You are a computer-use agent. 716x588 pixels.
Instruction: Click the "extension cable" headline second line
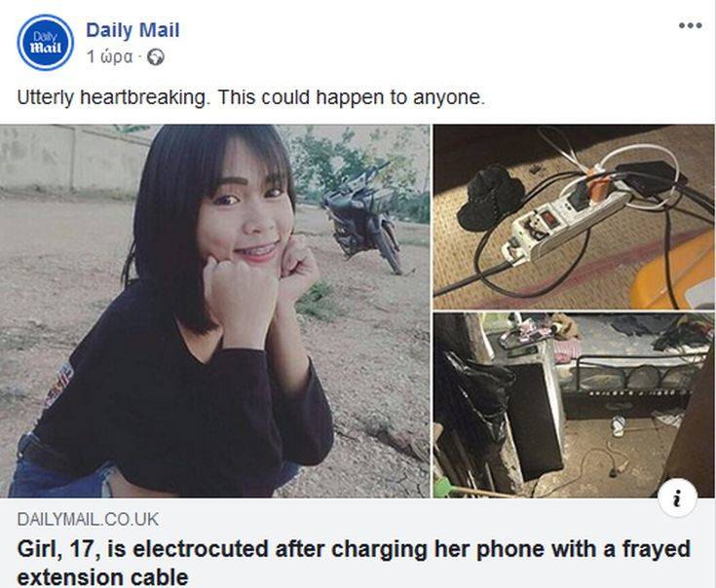pyautogui.click(x=102, y=577)
